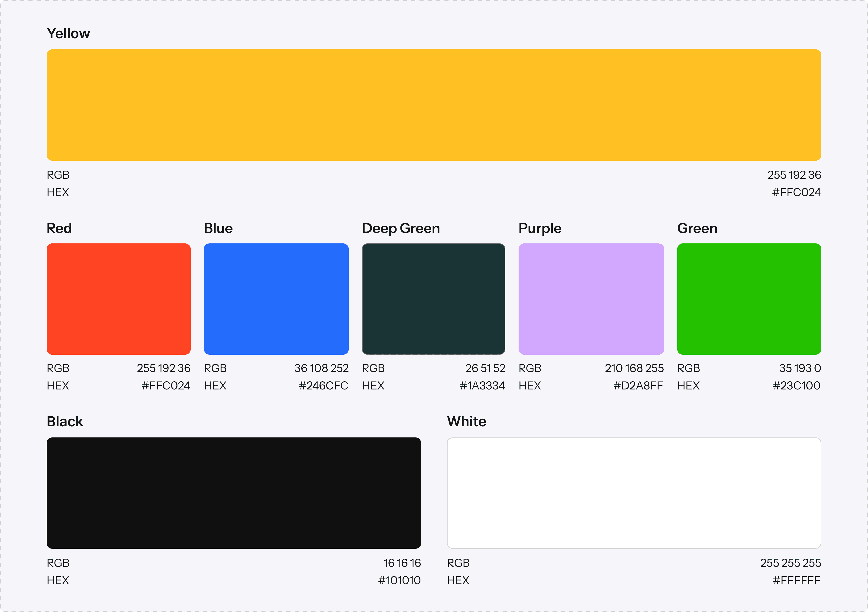Click hex value #246CFC under Blue
Viewport: 868px width, 612px height.
[323, 386]
